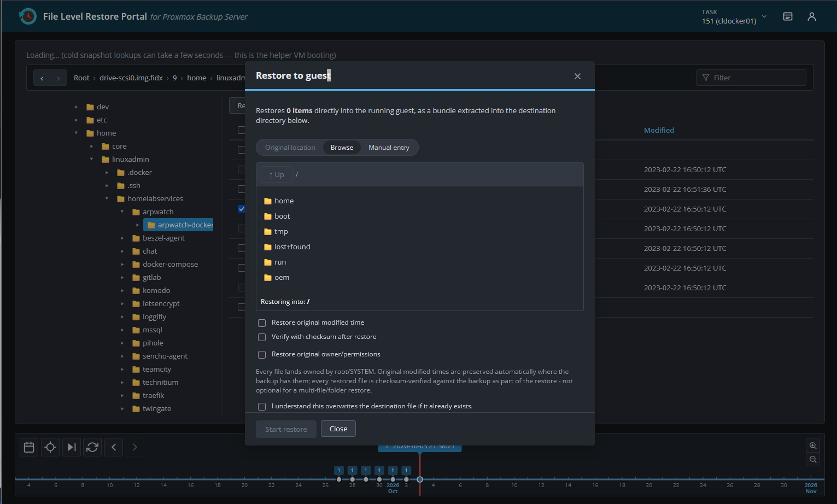Image resolution: width=837 pixels, height=504 pixels.
Task: Center the timeline with the crosshair icon
Action: coord(50,447)
